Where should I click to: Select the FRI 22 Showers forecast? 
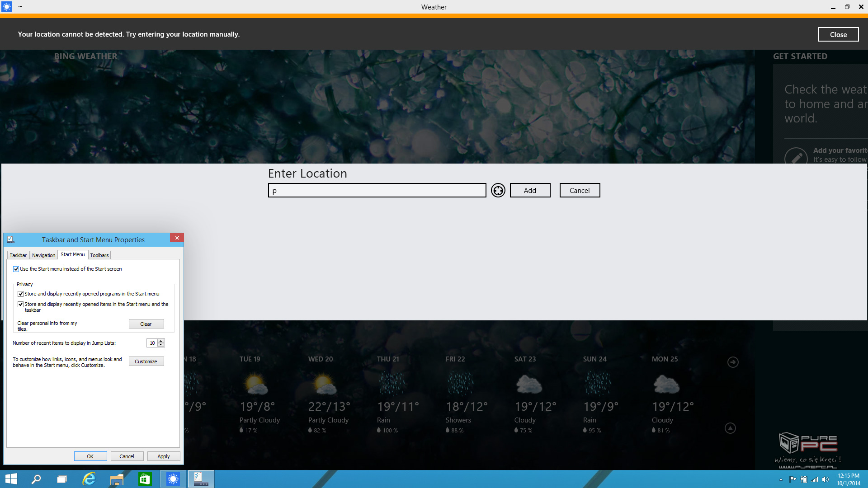pos(466,395)
